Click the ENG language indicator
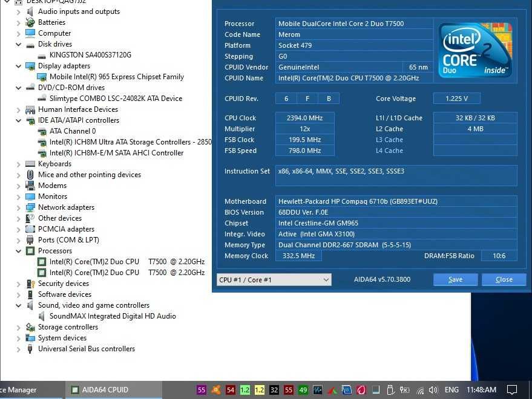This screenshot has height=399, width=532. coord(452,390)
